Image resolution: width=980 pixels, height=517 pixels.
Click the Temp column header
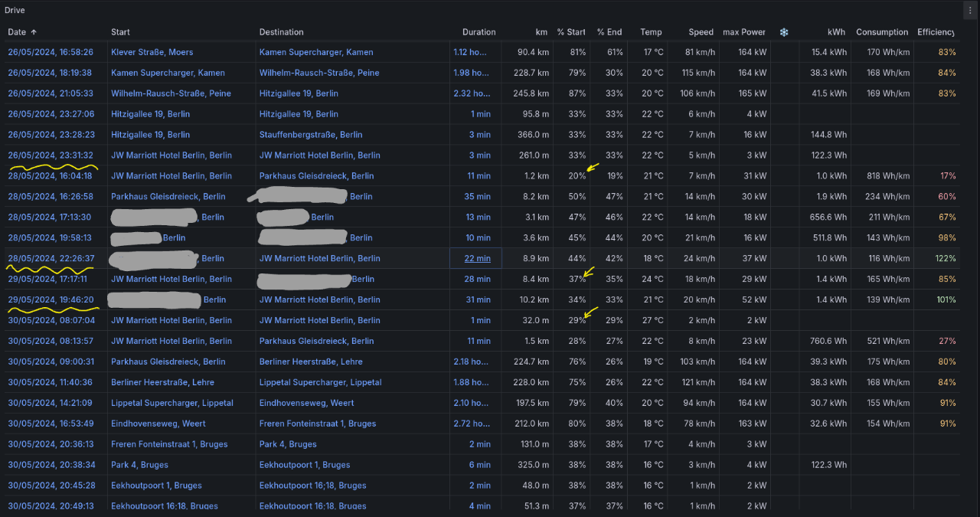tap(651, 32)
